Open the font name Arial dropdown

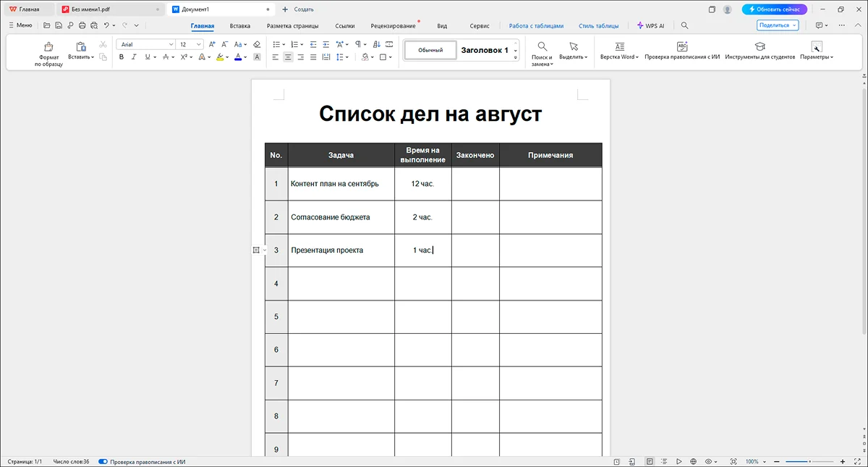click(x=171, y=44)
